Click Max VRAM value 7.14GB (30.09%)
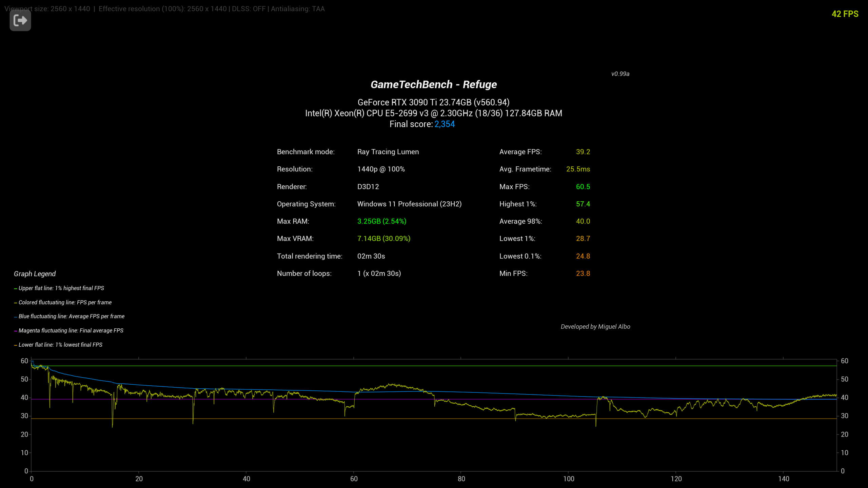 coord(384,239)
